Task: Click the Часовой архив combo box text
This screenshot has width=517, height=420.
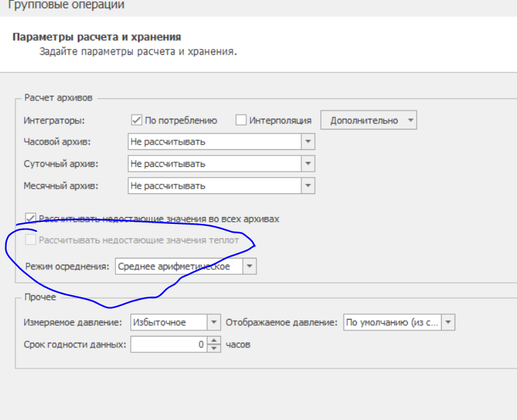Action: (x=168, y=142)
